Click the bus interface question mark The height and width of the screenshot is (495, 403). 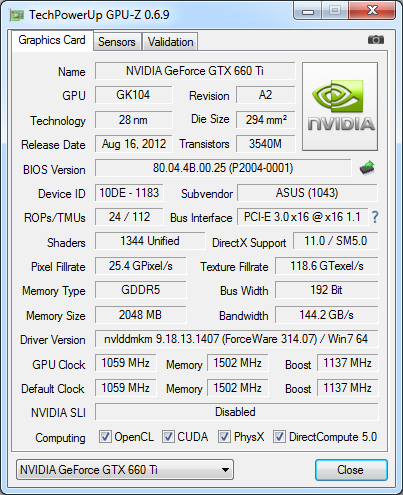click(x=375, y=217)
